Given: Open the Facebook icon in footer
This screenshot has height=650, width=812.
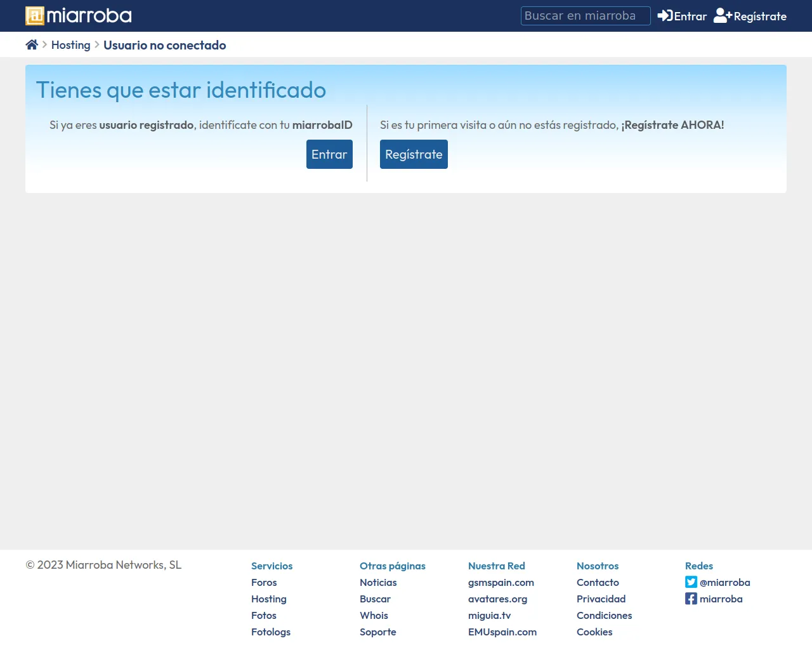Looking at the screenshot, I should 691,599.
